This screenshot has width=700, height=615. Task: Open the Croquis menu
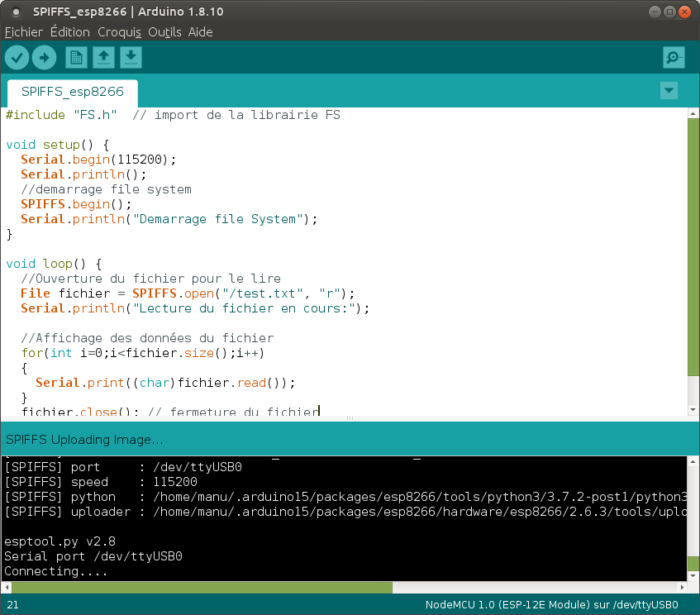click(x=119, y=32)
